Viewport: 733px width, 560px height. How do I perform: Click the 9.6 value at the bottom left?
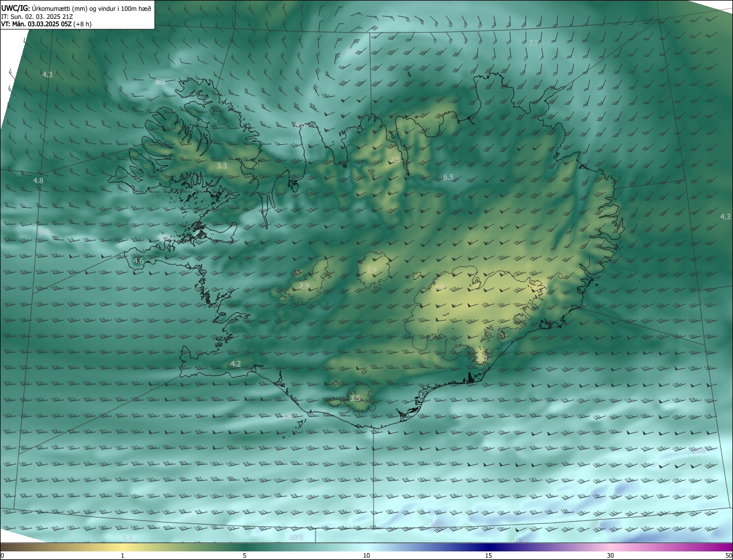point(127,538)
